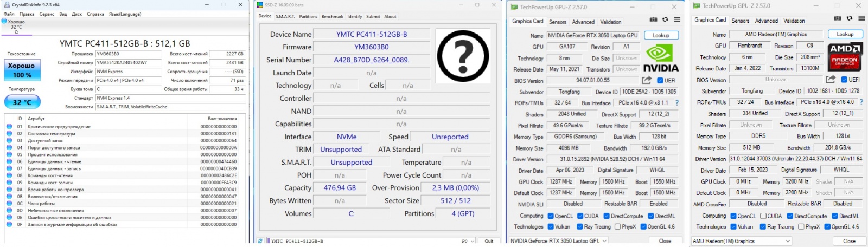Viewport: 868px width, 247px height.
Task: Open the Sensors tab in NVIDIA GPU-Z
Action: click(x=558, y=22)
